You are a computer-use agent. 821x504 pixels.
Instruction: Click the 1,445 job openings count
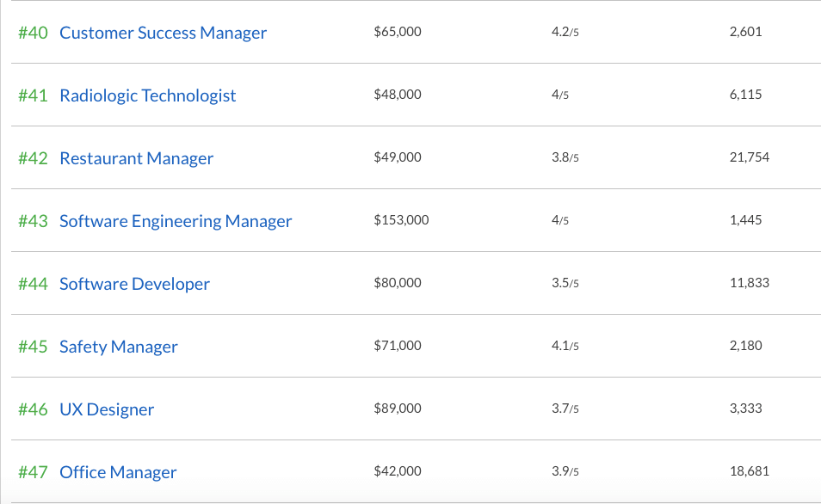pos(745,220)
